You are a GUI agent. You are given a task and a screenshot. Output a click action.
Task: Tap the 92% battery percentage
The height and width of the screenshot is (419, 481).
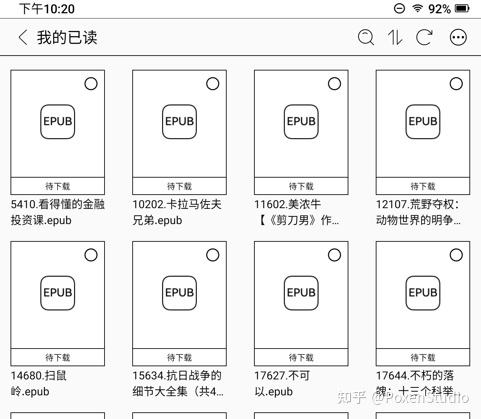[x=439, y=9]
